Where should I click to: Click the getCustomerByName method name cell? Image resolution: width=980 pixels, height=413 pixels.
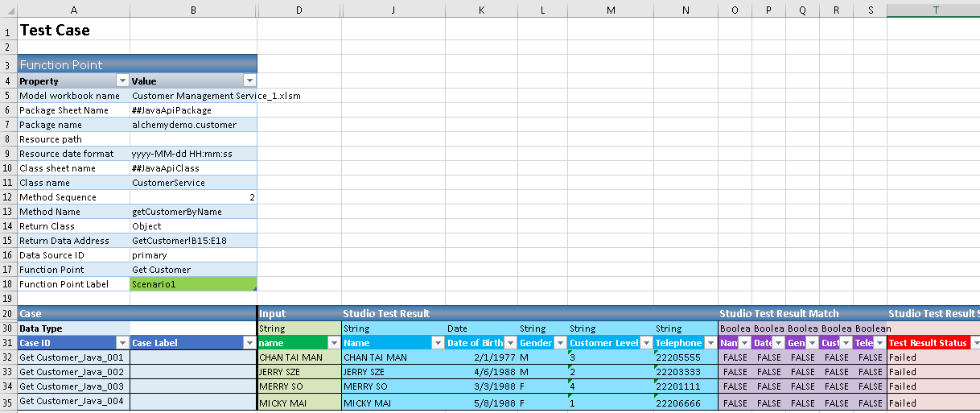click(x=193, y=212)
